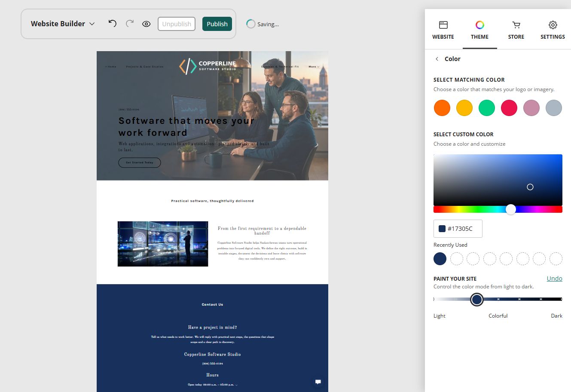Switch to the WEBSITE tab
The image size is (571, 392).
443,30
